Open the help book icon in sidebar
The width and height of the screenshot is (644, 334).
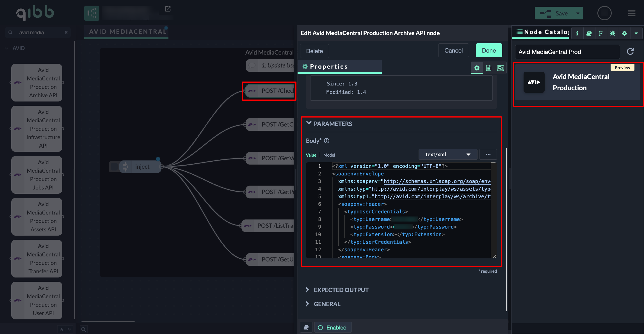(589, 33)
